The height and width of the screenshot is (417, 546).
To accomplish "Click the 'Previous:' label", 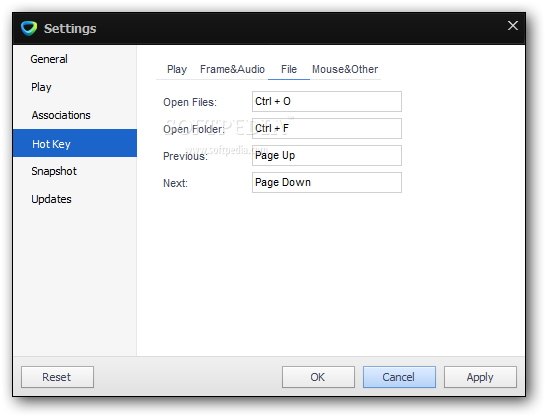I will coord(185,156).
